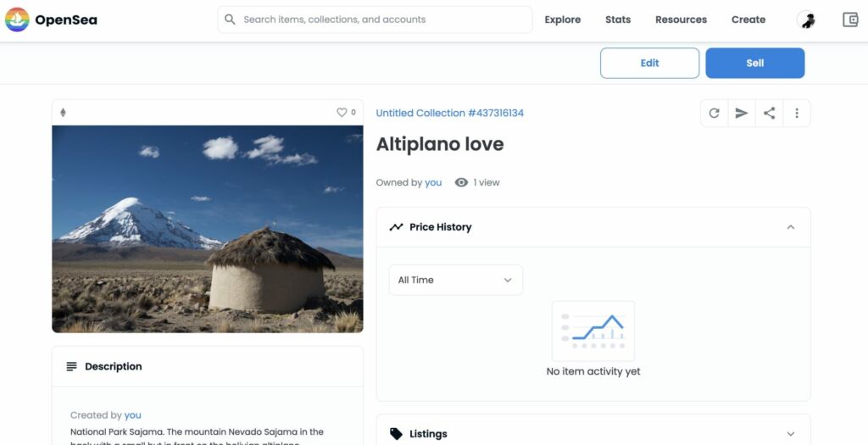868x445 pixels.
Task: Click the blue Sell button
Action: pyautogui.click(x=754, y=63)
